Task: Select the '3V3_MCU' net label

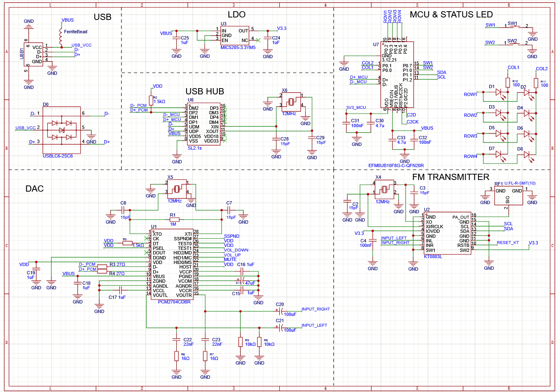Action: click(x=356, y=107)
